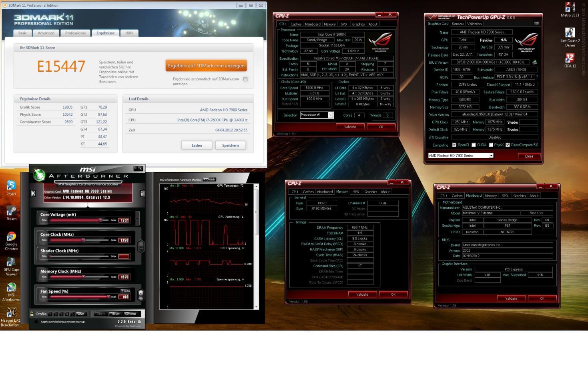588x375 pixels.
Task: Expand the Core Voltage options arrow
Action: click(x=137, y=219)
